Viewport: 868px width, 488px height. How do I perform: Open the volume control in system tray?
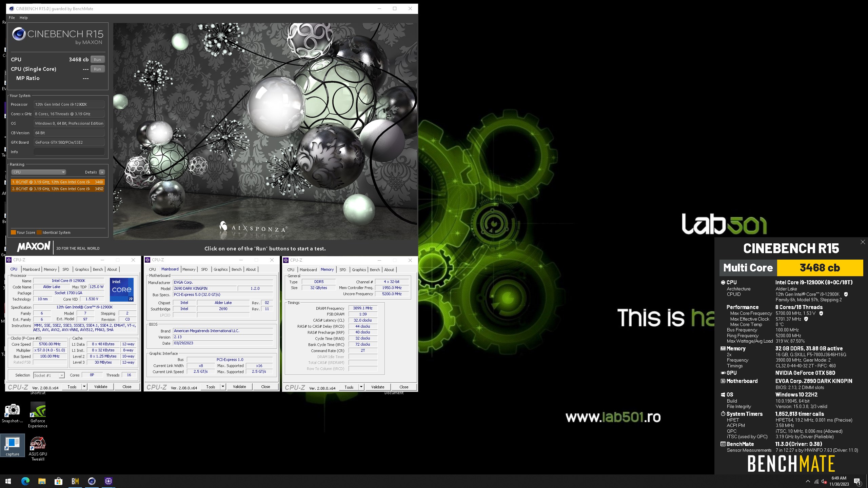click(824, 481)
